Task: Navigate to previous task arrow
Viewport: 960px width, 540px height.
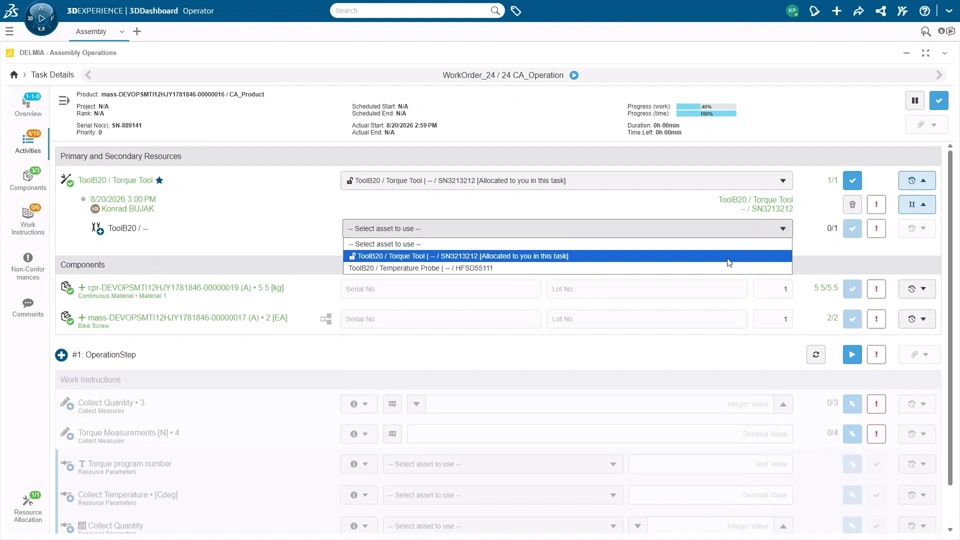Action: pos(88,75)
